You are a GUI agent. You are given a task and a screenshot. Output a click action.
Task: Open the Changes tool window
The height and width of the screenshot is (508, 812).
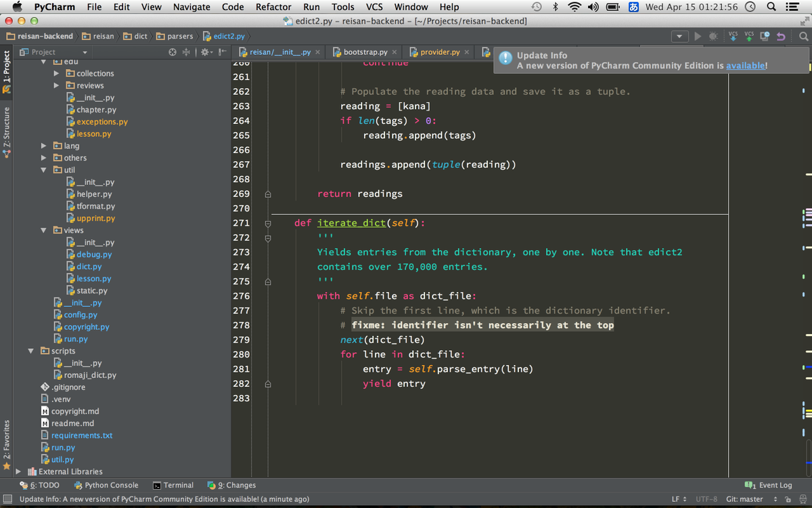click(232, 485)
